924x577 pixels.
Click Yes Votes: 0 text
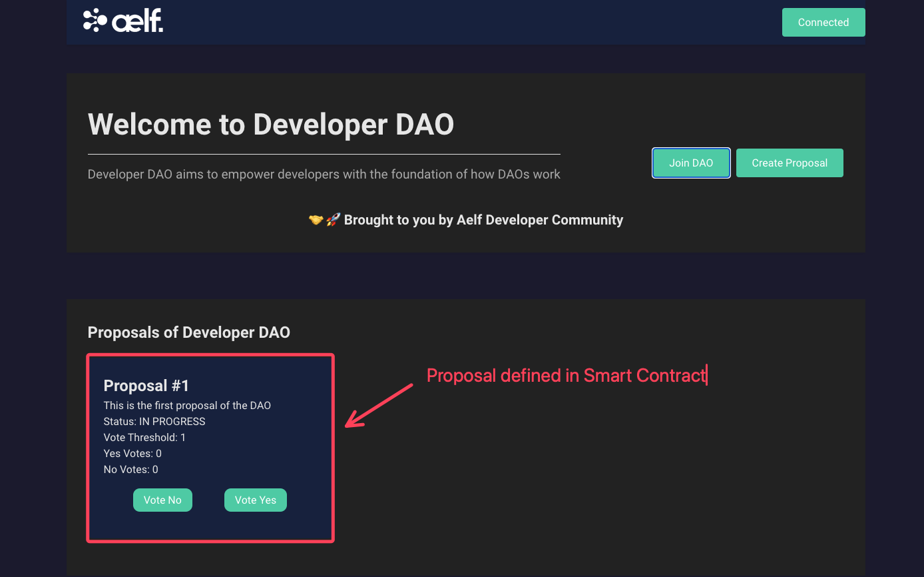tap(132, 453)
